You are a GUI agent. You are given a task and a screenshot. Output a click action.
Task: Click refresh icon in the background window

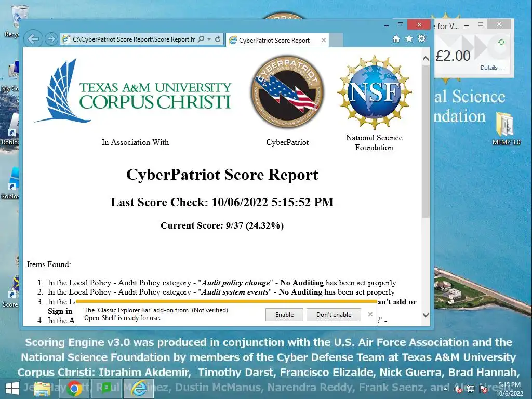pos(501,42)
